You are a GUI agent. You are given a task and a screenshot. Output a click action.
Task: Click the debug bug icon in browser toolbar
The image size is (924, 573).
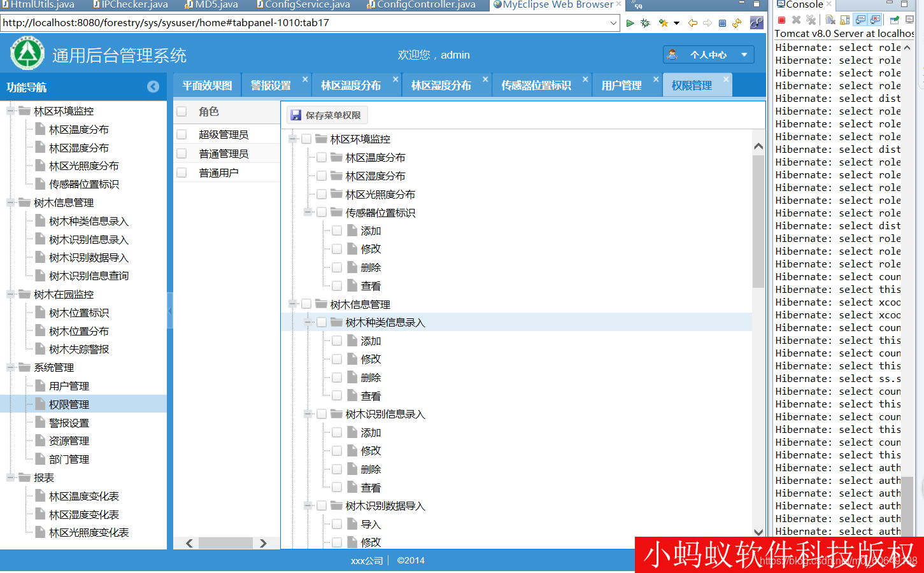click(x=645, y=23)
